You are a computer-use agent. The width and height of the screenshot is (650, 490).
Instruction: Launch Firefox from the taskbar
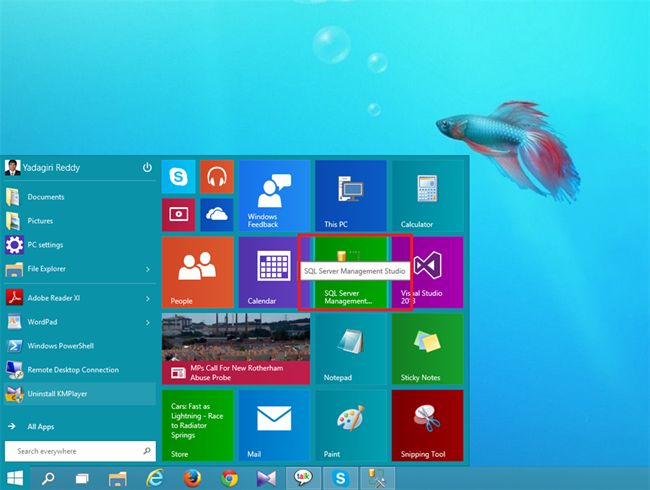click(192, 479)
